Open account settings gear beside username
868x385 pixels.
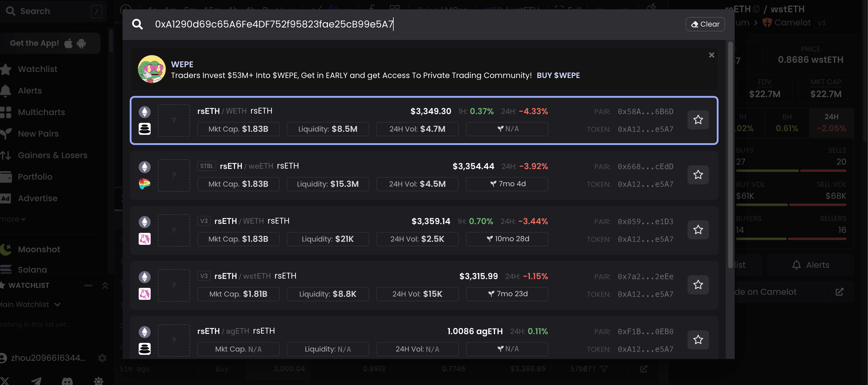tap(102, 358)
